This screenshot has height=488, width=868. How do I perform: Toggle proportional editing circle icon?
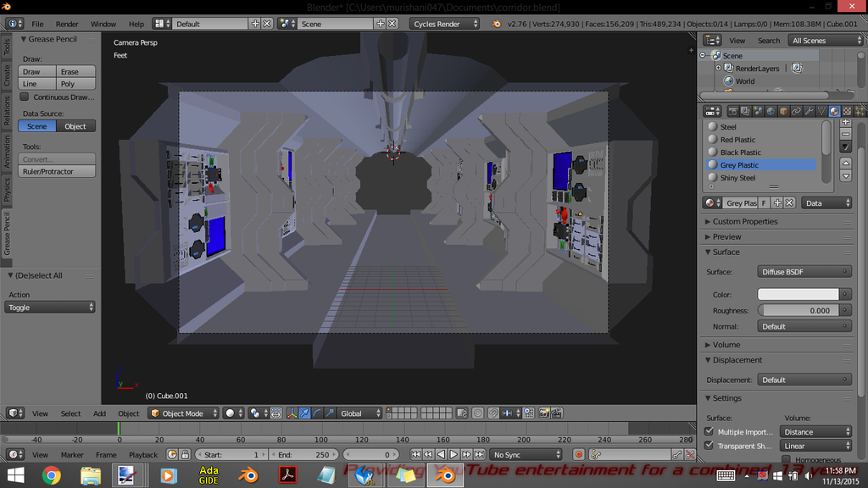pyautogui.click(x=478, y=413)
